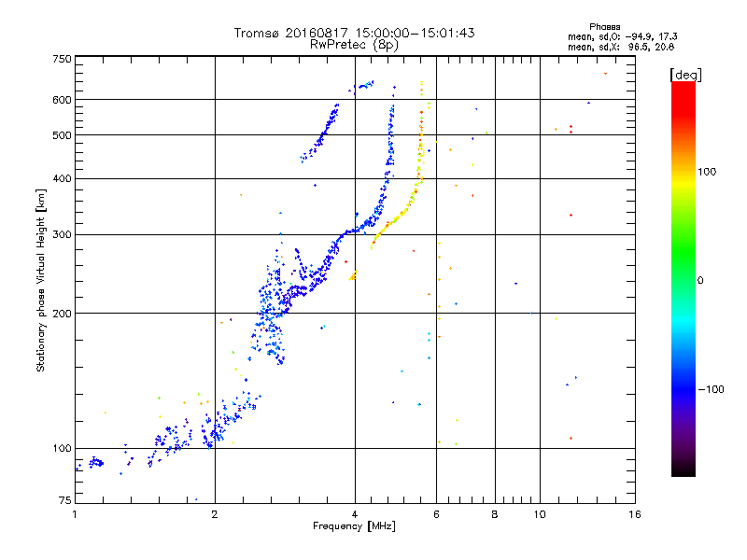Screen dimensions: 747x560
Task: Click the 'mean, sd,O: -94.9, 17.3' line
Action: click(622, 36)
